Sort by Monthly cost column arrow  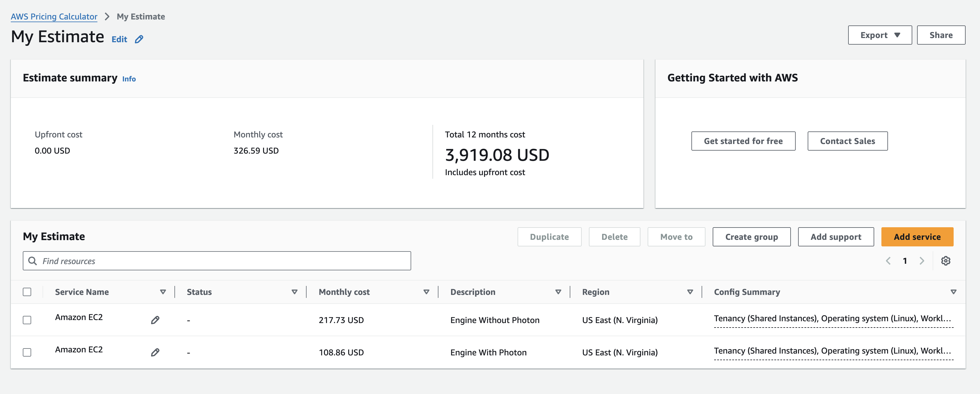[x=426, y=292]
